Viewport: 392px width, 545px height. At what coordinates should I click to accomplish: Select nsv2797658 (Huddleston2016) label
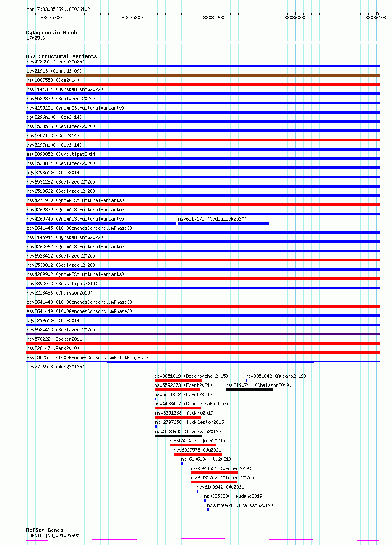tap(191, 422)
